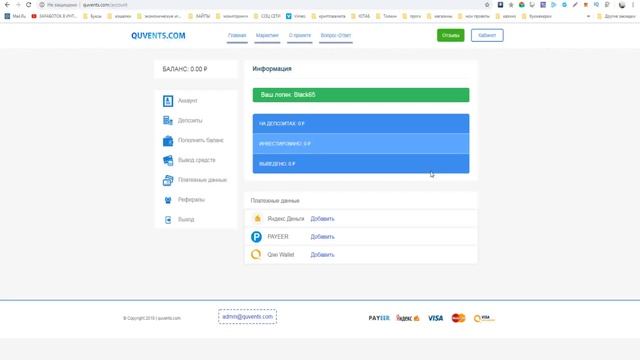Open the Vimeo bookmark
Screen dimensions: 640x360
click(296, 16)
